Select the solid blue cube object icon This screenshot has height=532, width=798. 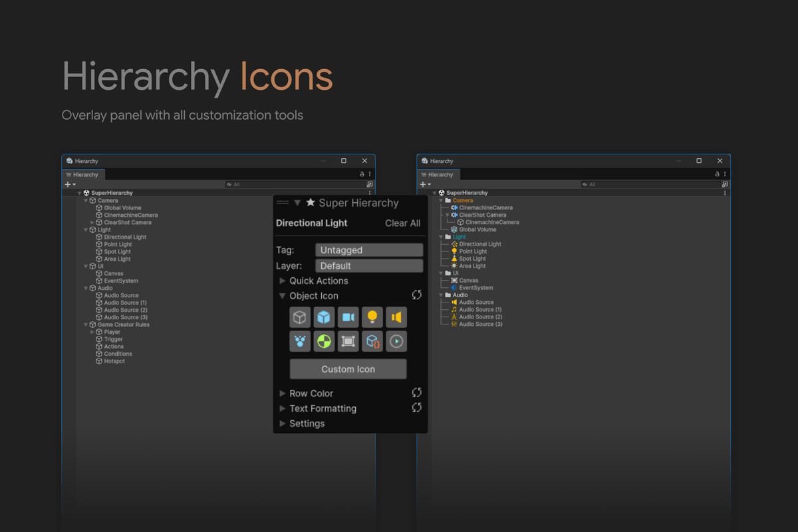click(x=324, y=317)
